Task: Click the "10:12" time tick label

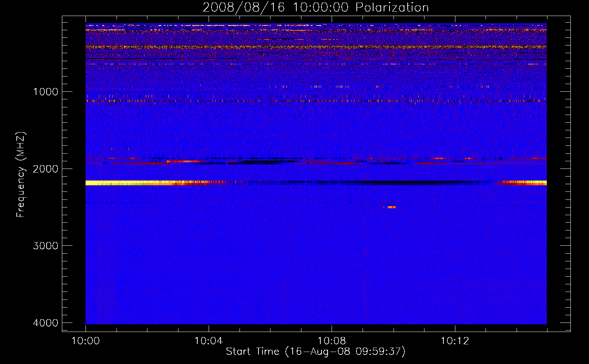Action: pos(455,341)
